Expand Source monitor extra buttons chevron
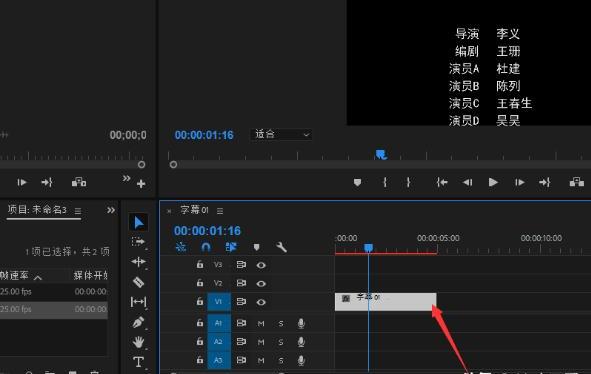591x374 pixels. (127, 178)
